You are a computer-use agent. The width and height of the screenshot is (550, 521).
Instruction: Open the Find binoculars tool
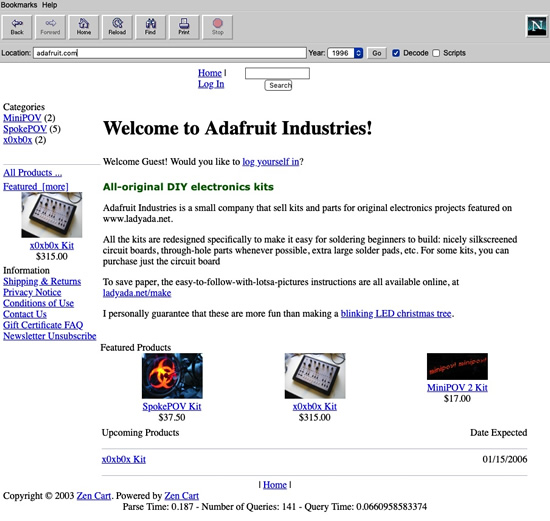150,27
